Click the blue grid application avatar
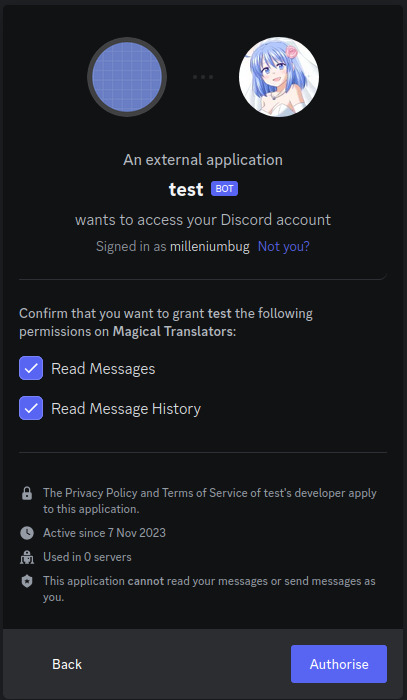407x700 pixels. [127, 77]
